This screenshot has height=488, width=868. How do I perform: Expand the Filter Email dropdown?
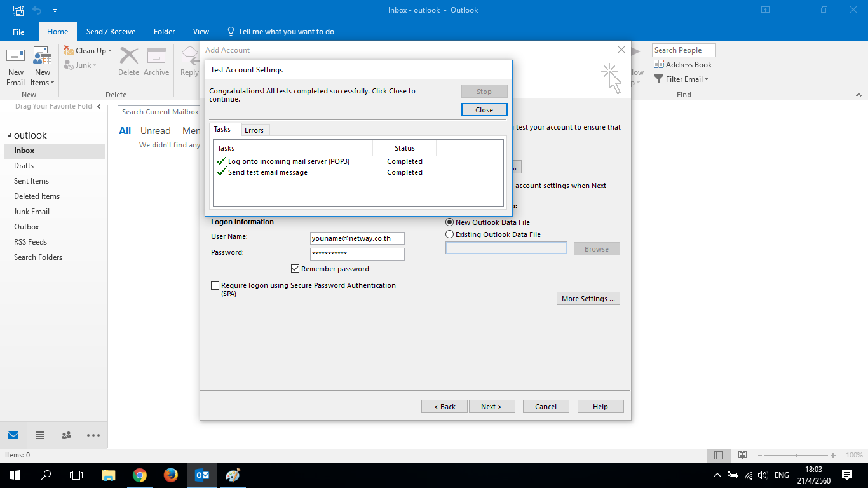pos(681,79)
